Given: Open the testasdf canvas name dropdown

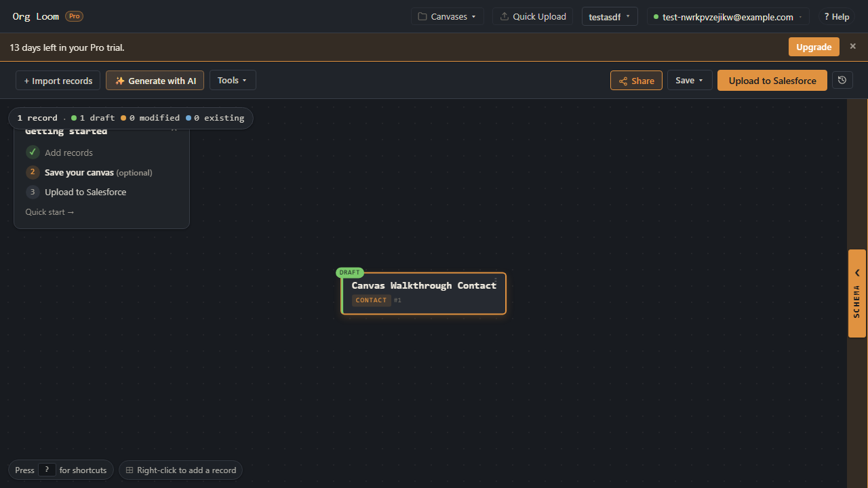Looking at the screenshot, I should tap(610, 16).
